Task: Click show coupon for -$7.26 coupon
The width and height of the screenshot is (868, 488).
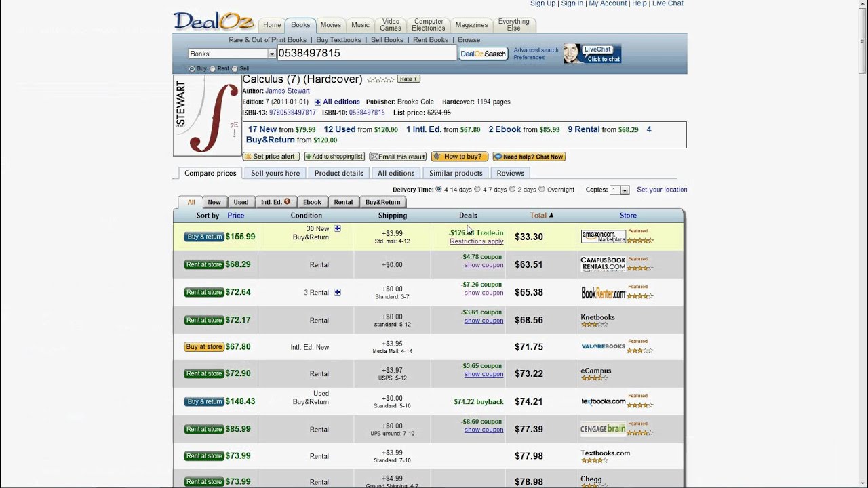Action: pos(484,293)
